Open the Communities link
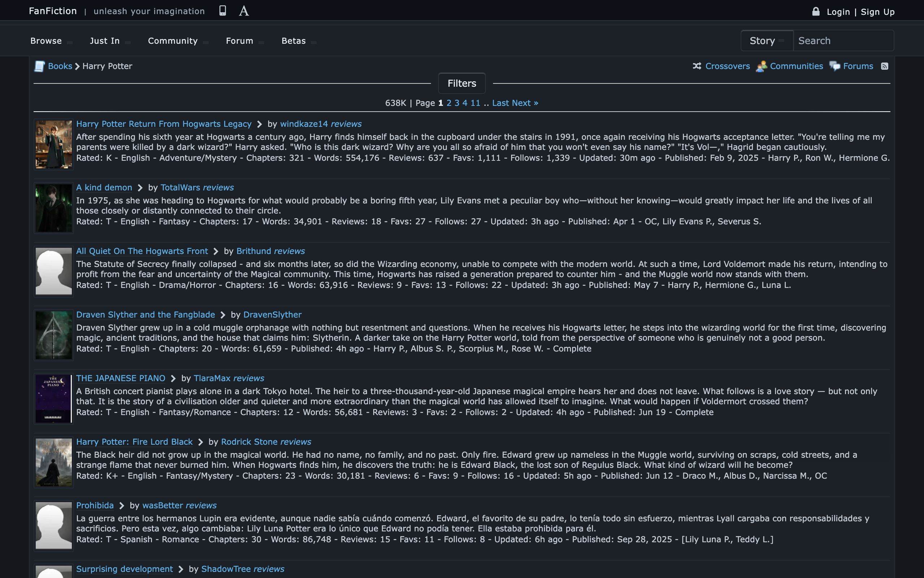Image resolution: width=924 pixels, height=578 pixels. pyautogui.click(x=797, y=66)
